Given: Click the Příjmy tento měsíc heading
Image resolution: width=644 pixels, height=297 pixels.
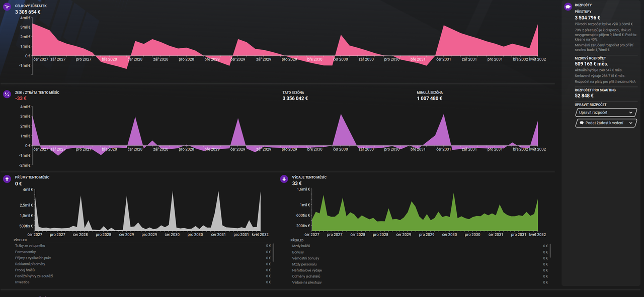Looking at the screenshot, I should pyautogui.click(x=32, y=177).
